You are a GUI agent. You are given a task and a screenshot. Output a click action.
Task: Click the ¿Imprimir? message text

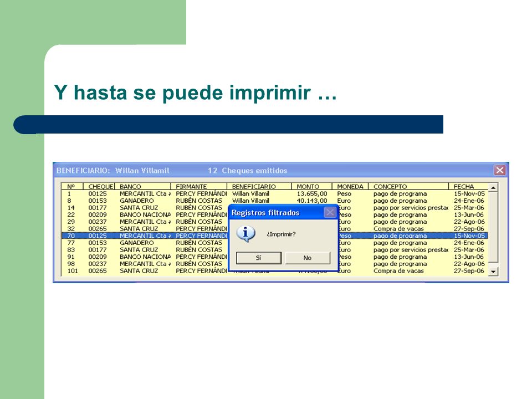(281, 234)
